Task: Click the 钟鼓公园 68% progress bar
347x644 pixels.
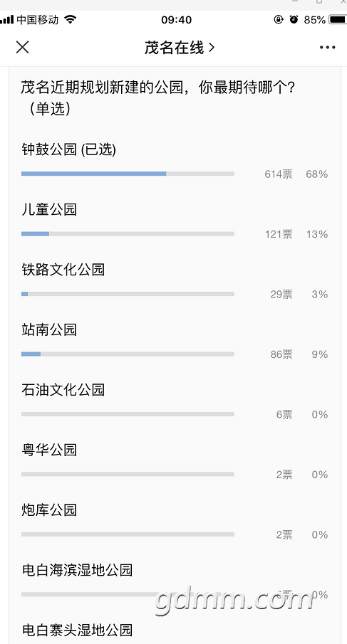Action: (128, 174)
